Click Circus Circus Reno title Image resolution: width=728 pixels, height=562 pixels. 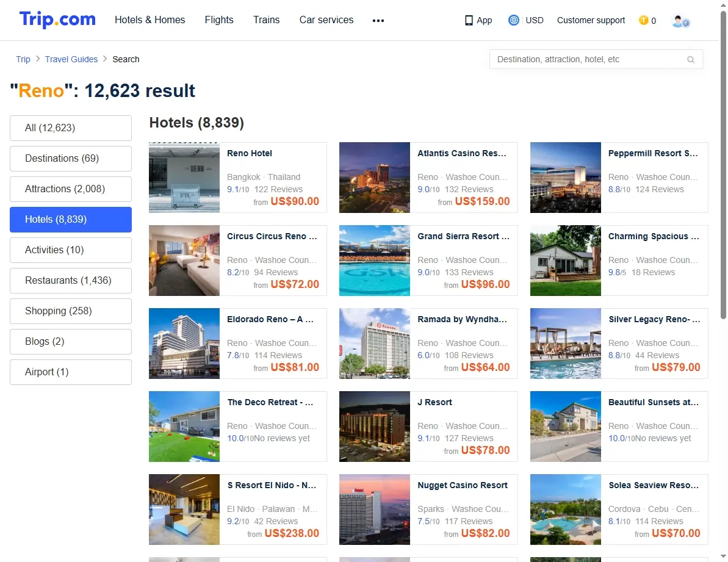pyautogui.click(x=272, y=236)
